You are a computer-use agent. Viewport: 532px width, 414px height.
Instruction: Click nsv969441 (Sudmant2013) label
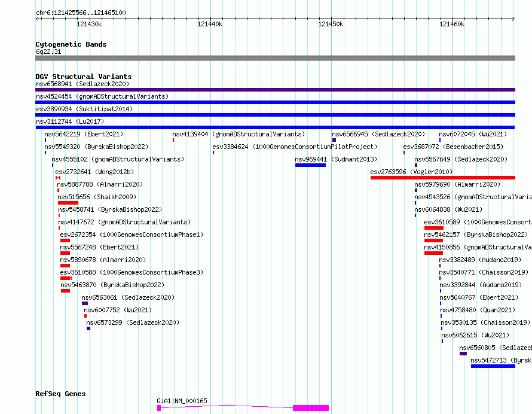(336, 159)
